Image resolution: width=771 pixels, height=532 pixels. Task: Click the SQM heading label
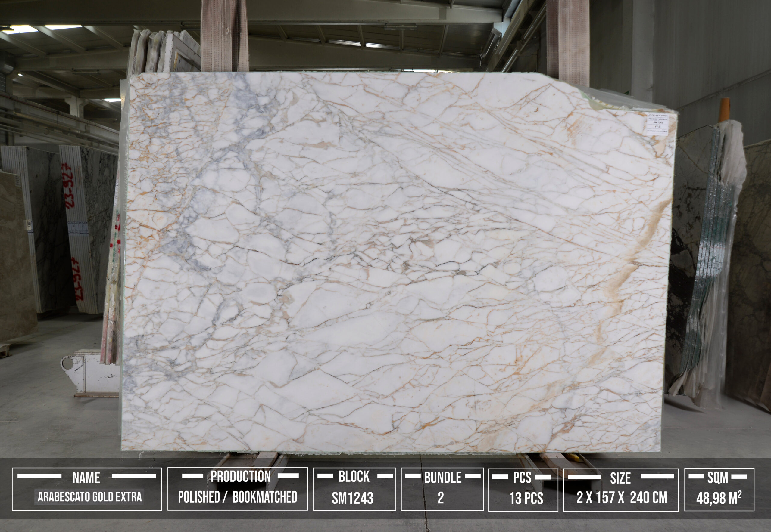(x=718, y=478)
